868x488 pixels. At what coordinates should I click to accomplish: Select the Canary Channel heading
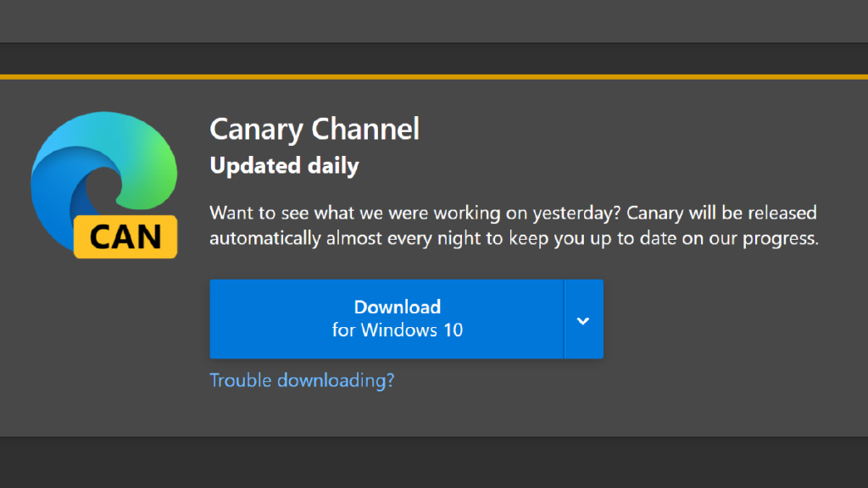[314, 129]
